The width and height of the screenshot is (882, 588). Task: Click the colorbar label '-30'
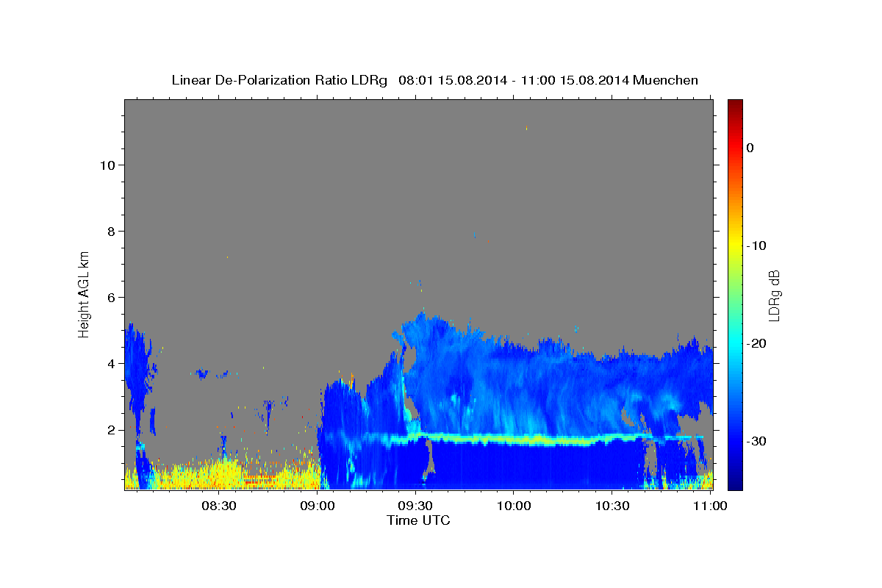pos(756,441)
